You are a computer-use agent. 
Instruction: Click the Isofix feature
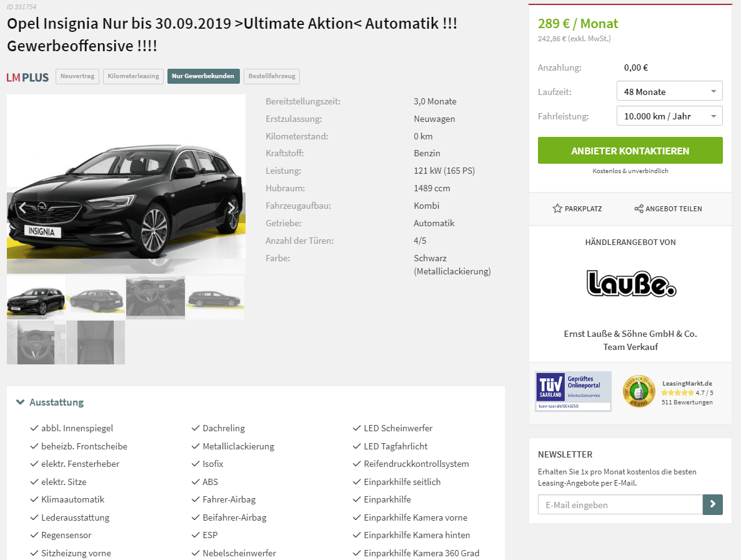(212, 464)
